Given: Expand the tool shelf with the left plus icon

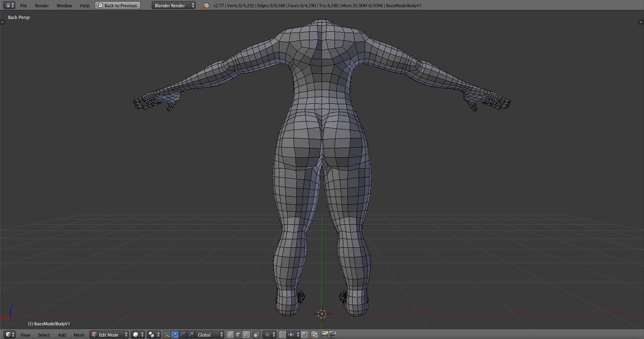Looking at the screenshot, I should coord(2,22).
